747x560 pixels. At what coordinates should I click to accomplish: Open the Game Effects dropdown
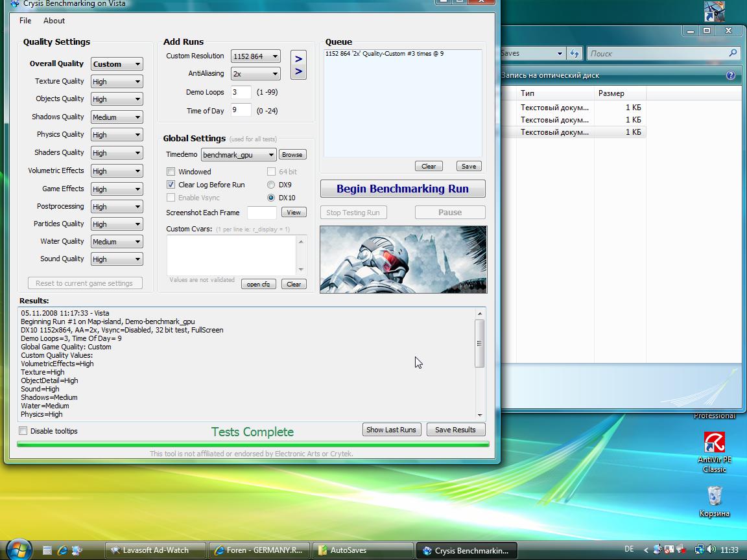click(117, 189)
